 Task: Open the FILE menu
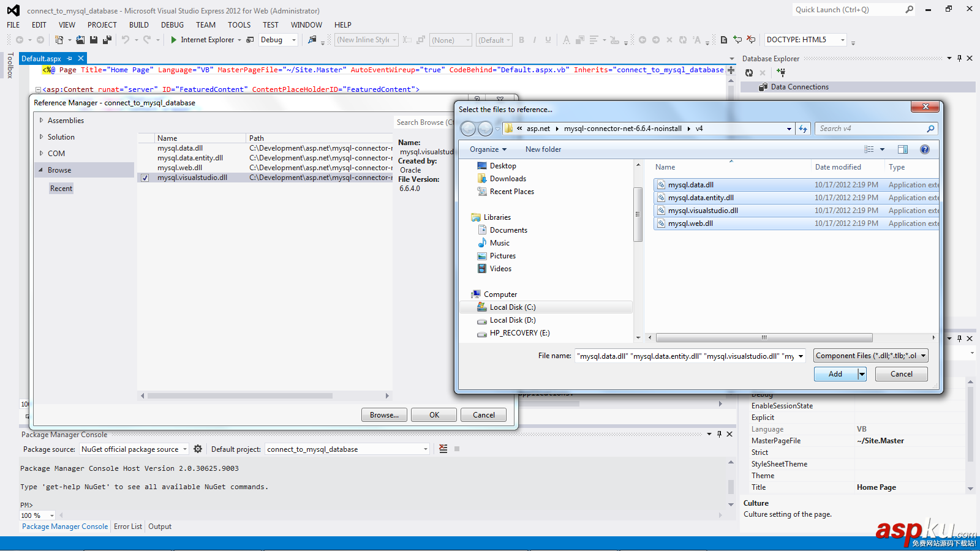13,25
